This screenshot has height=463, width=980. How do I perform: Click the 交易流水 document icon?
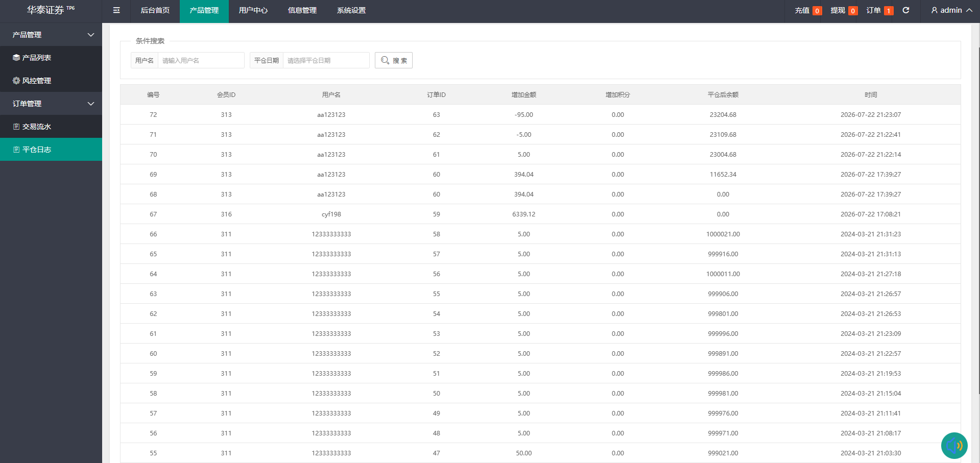16,127
